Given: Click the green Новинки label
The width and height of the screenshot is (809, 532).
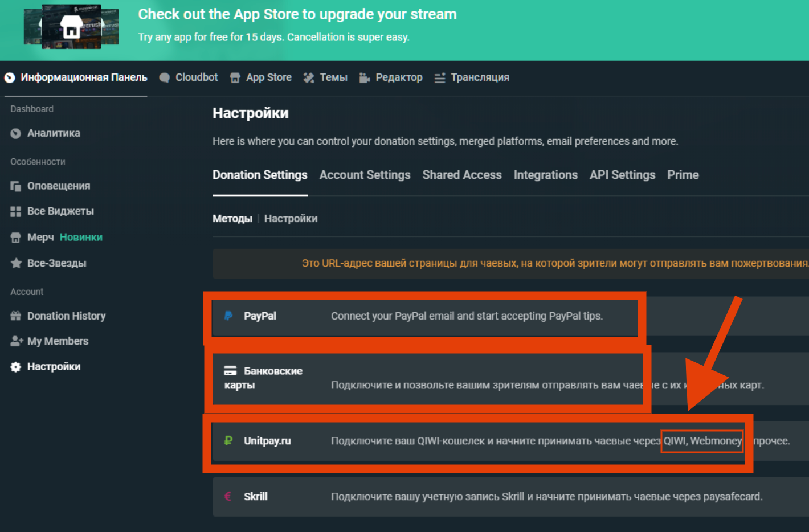Looking at the screenshot, I should 81,238.
